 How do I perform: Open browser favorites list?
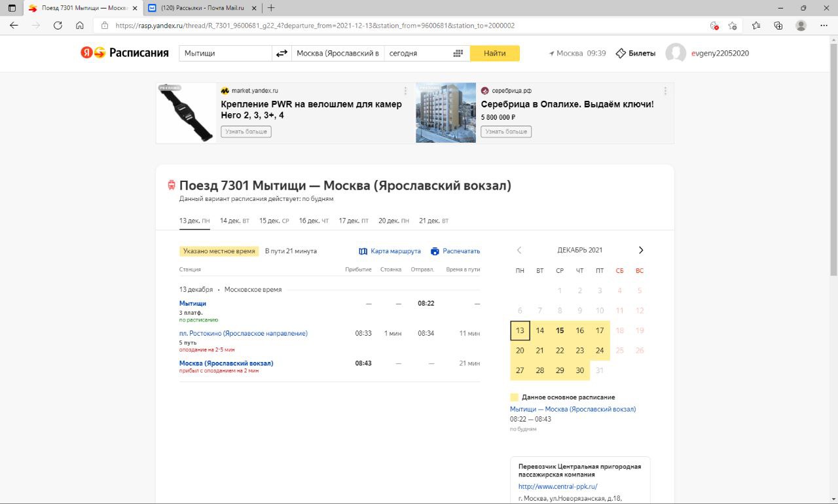[756, 26]
